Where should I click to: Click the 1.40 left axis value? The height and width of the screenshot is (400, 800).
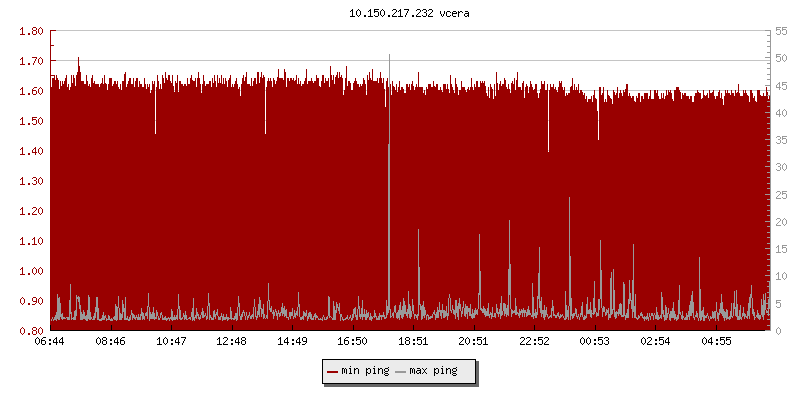tap(31, 151)
